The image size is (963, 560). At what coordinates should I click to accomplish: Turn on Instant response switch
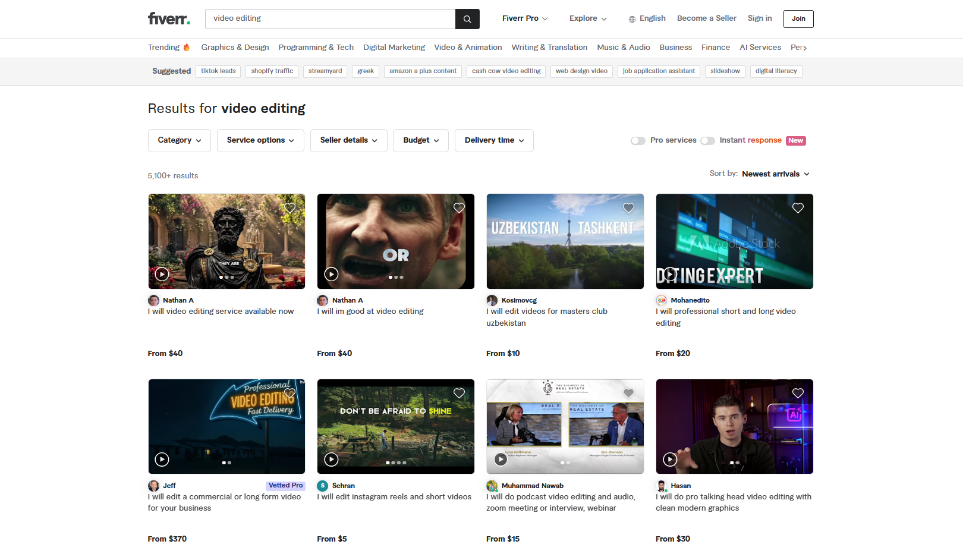point(707,141)
